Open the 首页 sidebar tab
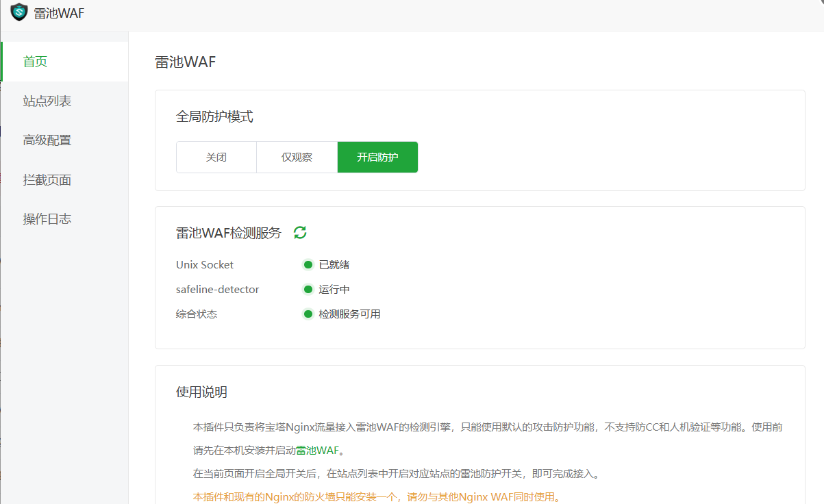Screen dimensions: 824x504 point(64,62)
